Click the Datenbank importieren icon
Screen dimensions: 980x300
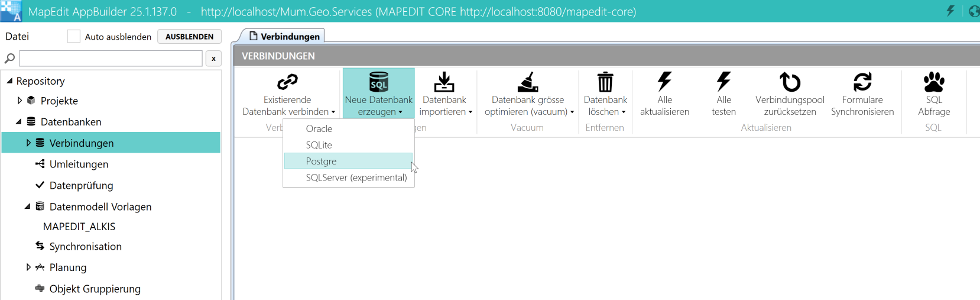coord(444,82)
